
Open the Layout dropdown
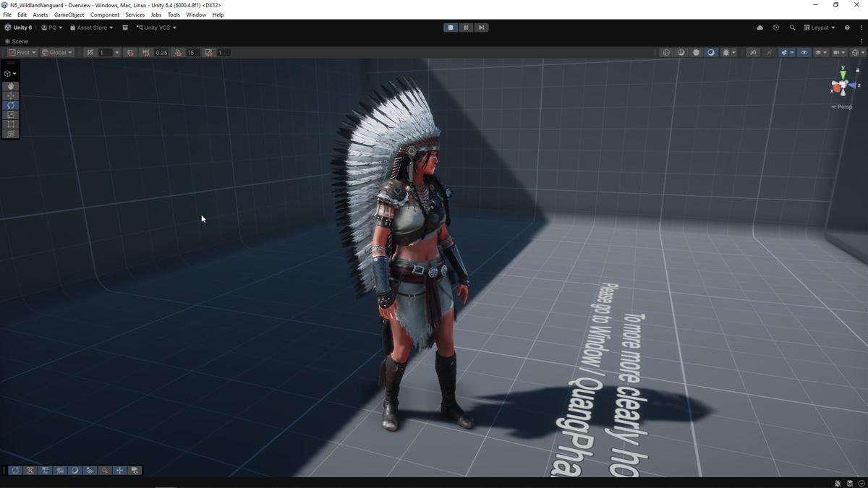coord(820,27)
